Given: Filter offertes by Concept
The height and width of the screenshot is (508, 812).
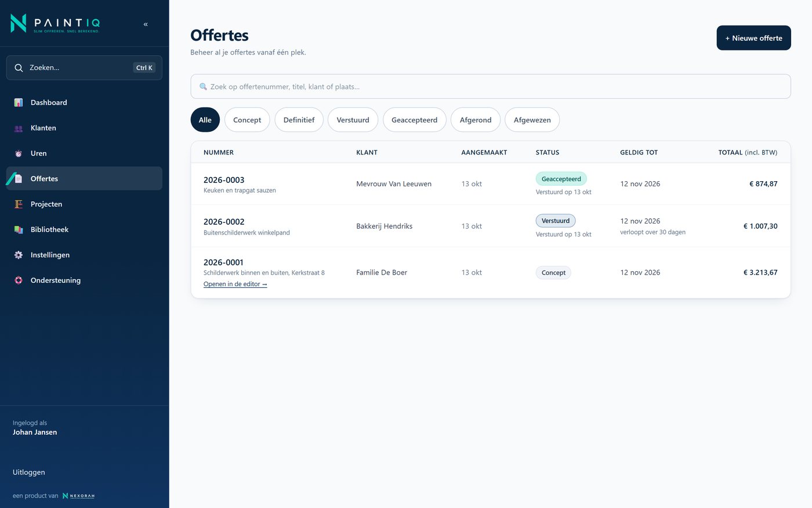Looking at the screenshot, I should pyautogui.click(x=247, y=120).
